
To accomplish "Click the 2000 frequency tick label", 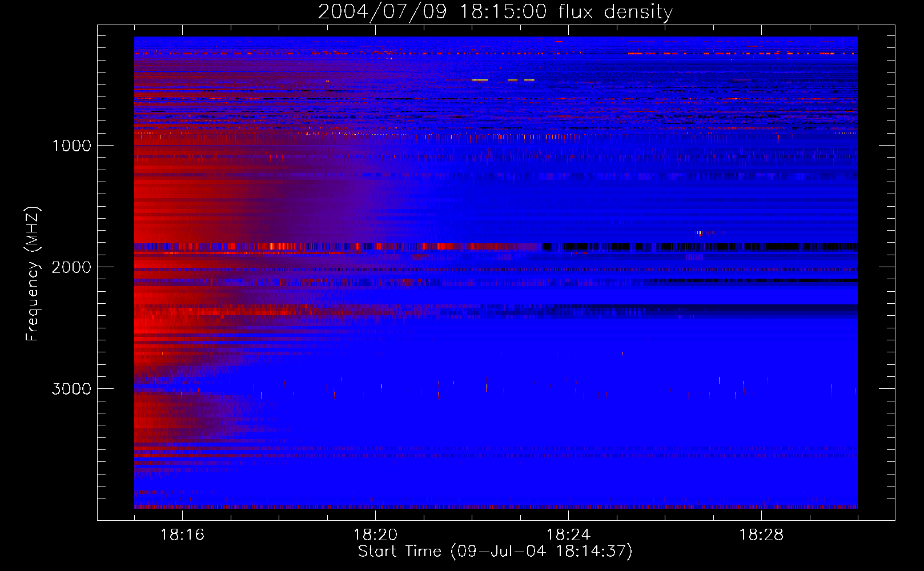I will tap(71, 267).
